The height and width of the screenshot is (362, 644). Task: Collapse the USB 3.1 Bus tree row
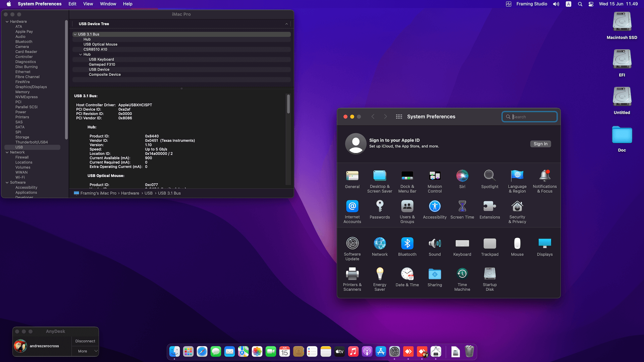pos(75,34)
